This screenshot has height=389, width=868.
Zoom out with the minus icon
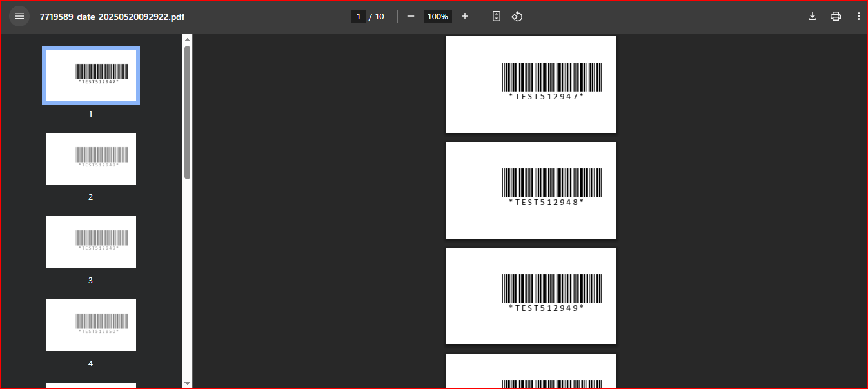pyautogui.click(x=411, y=16)
